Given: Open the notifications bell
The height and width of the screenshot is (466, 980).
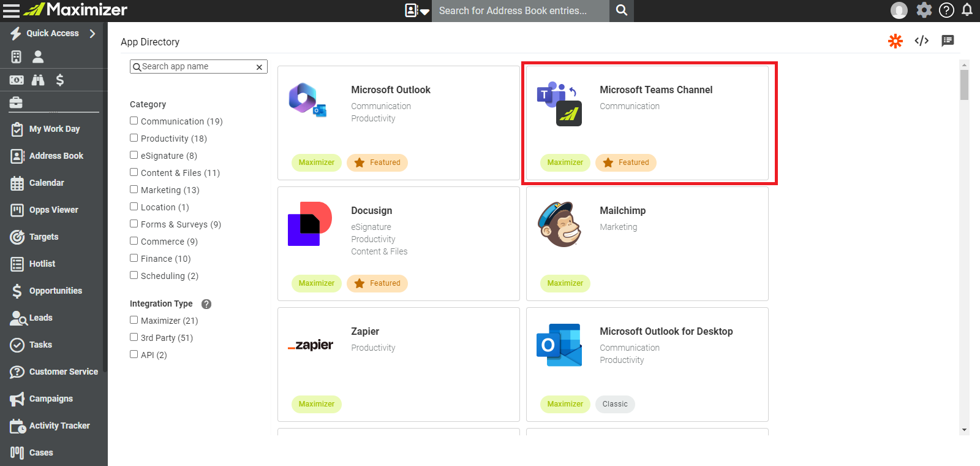Looking at the screenshot, I should coord(967,10).
